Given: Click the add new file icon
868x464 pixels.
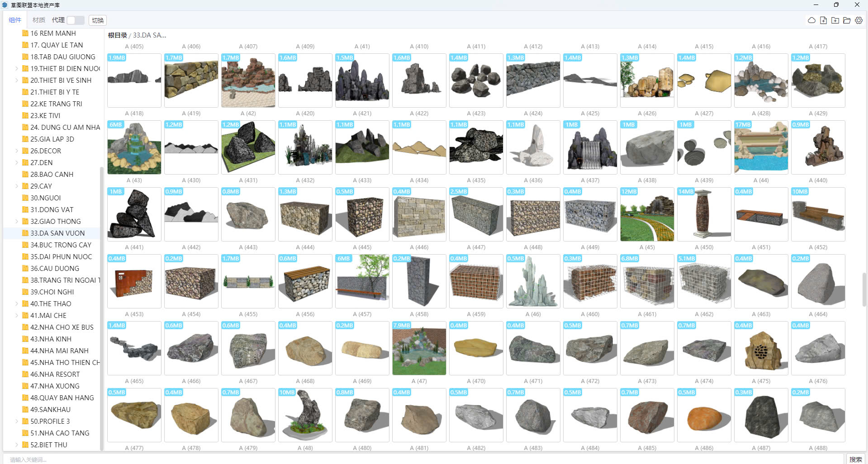Looking at the screenshot, I should 823,20.
